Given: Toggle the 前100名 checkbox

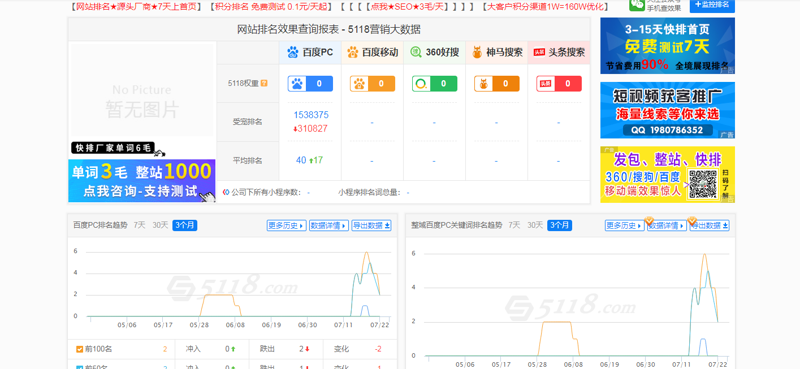Looking at the screenshot, I should pyautogui.click(x=80, y=350).
